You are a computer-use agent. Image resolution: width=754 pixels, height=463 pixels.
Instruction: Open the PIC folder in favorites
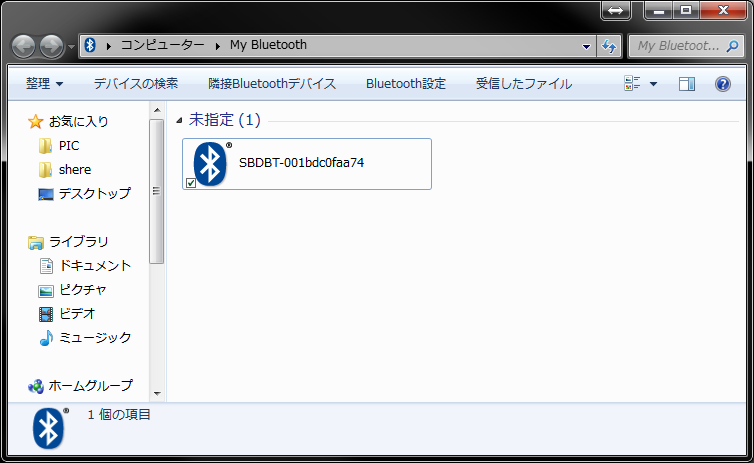tap(69, 145)
